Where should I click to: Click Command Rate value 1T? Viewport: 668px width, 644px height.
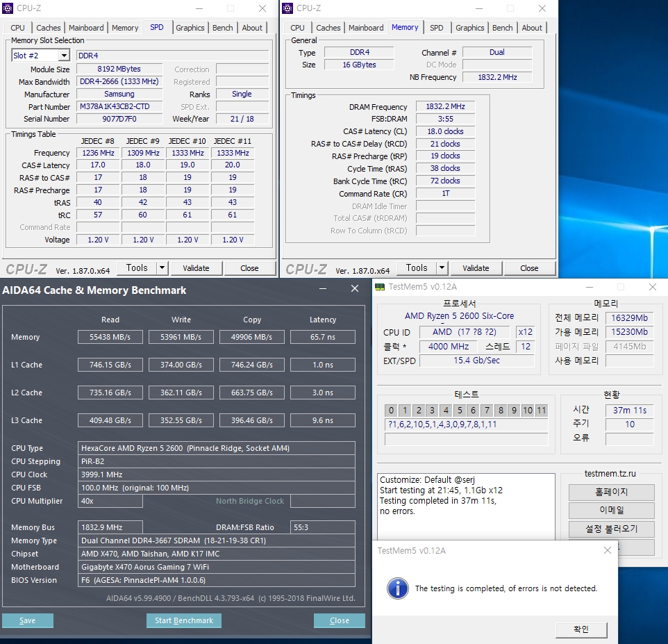pyautogui.click(x=445, y=194)
